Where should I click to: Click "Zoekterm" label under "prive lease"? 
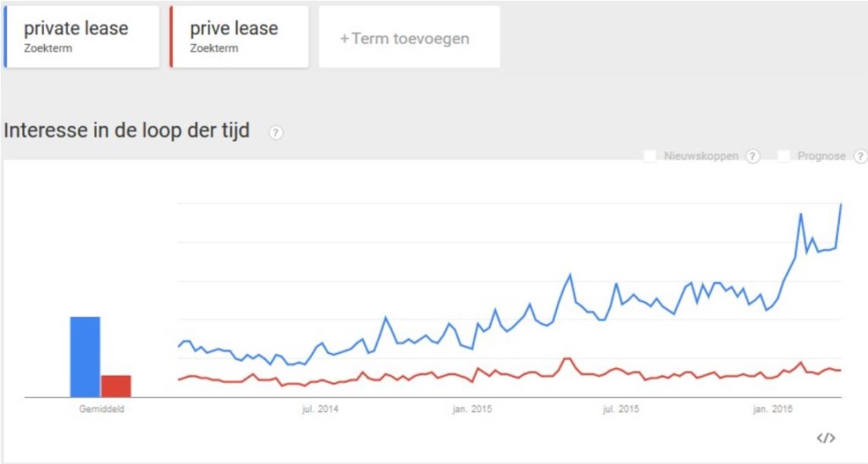point(214,48)
